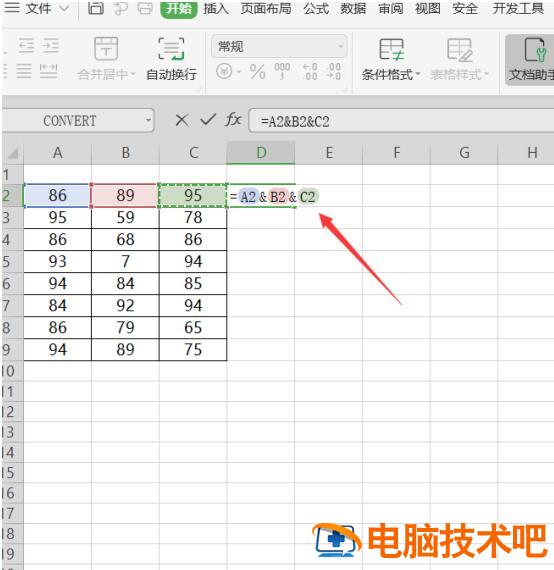Switch to the 页面布局 tab
This screenshot has height=570, width=554.
(x=266, y=9)
